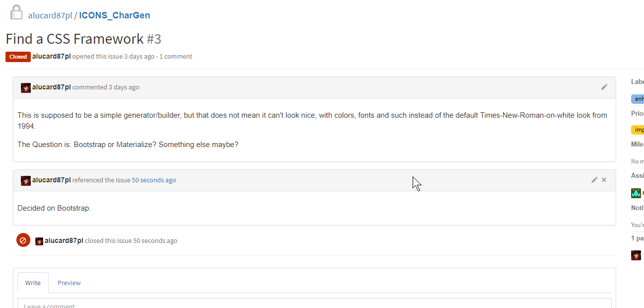Focus the 'Leave a comment' text box
The width and height of the screenshot is (644, 308).
point(314,304)
